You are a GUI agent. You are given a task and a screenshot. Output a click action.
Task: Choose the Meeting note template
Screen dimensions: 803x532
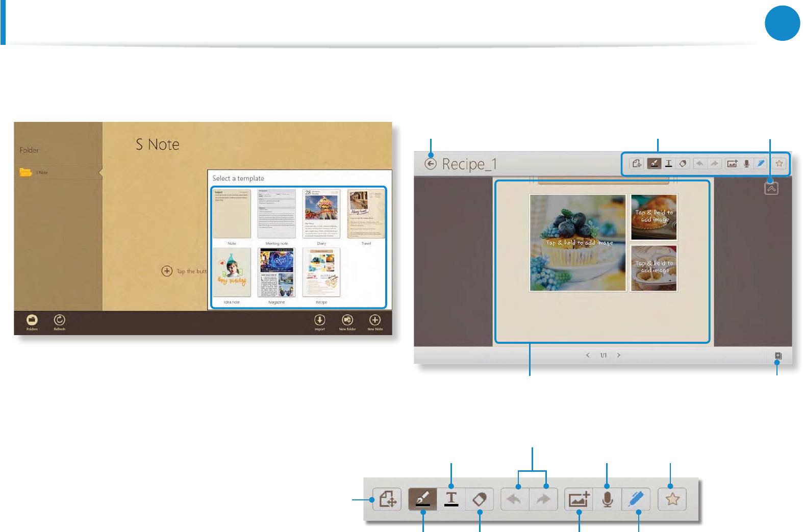277,214
